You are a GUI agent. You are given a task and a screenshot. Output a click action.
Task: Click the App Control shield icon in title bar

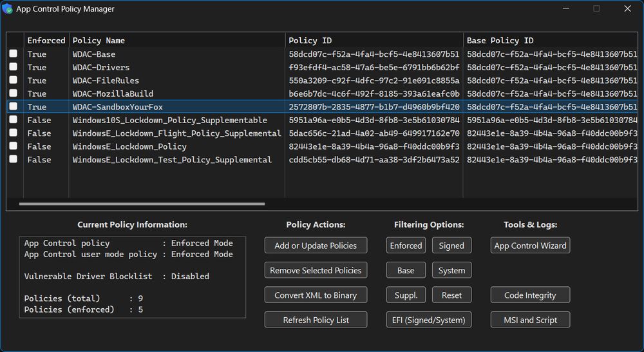pyautogui.click(x=7, y=8)
